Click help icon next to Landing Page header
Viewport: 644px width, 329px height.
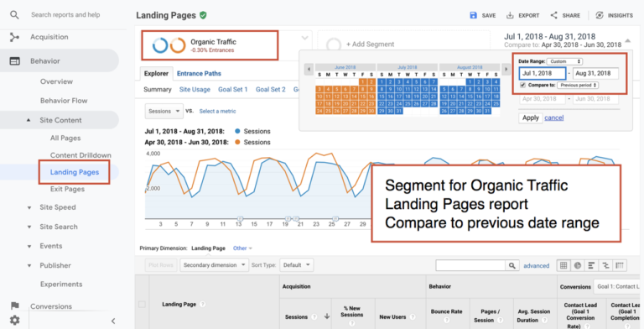tap(202, 305)
